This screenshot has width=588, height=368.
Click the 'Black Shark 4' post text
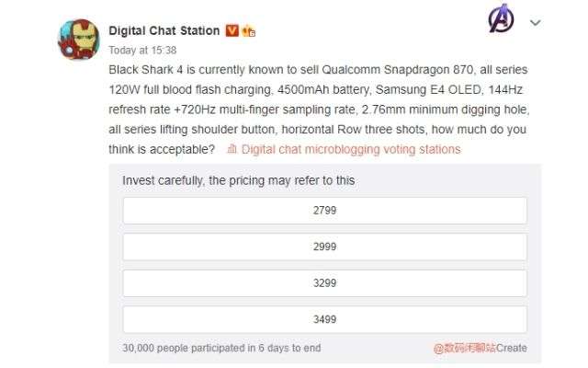pos(142,70)
